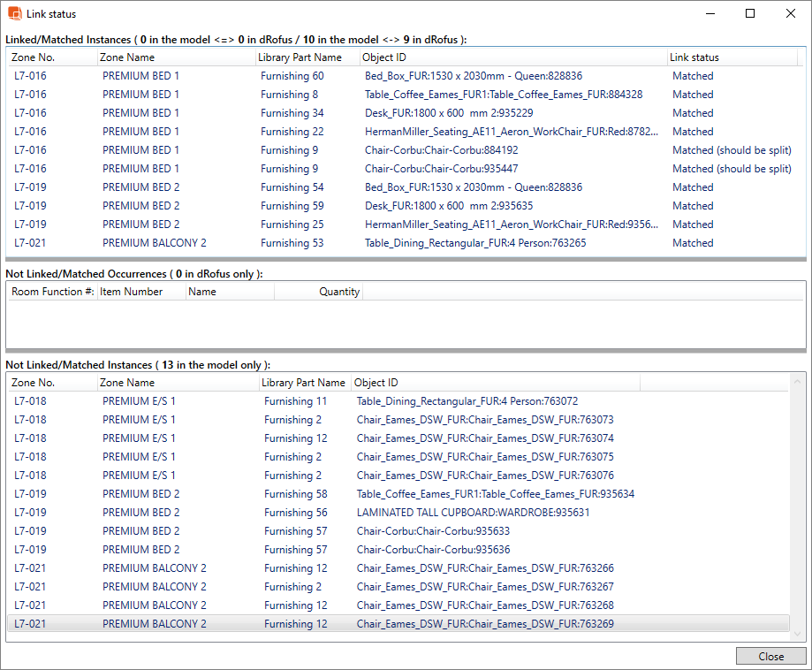Screen dimensions: 812x670
Task: Maximize the Link status window
Action: [750, 14]
